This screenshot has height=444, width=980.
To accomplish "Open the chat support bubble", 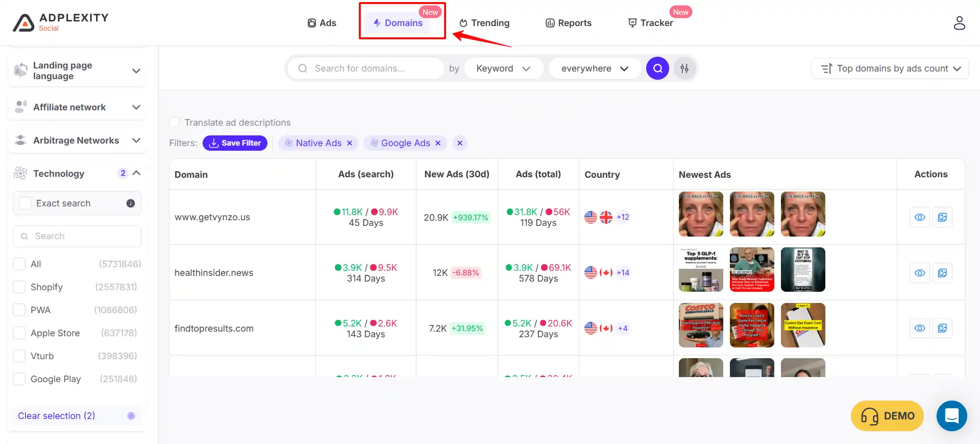I will click(951, 416).
